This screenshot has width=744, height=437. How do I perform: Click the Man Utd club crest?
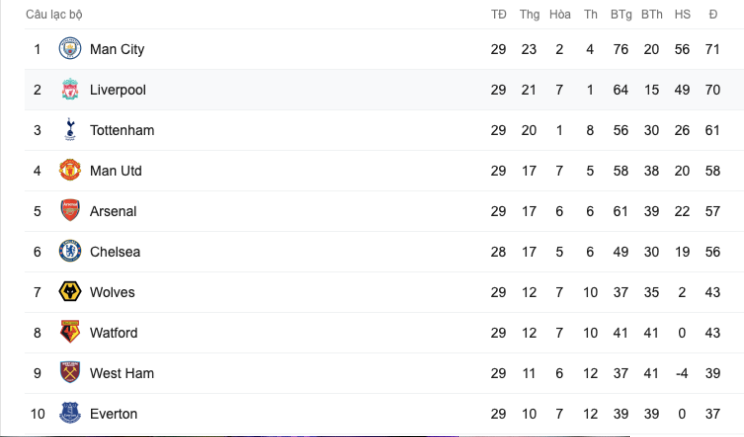69,170
